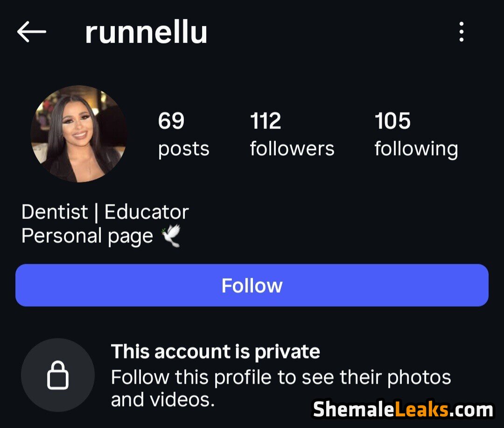504x428 pixels.
Task: View the runnellu profile picture
Action: click(x=79, y=134)
